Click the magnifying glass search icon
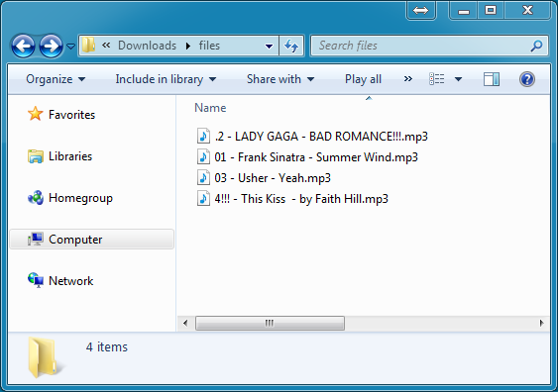This screenshot has width=558, height=392. pyautogui.click(x=536, y=46)
